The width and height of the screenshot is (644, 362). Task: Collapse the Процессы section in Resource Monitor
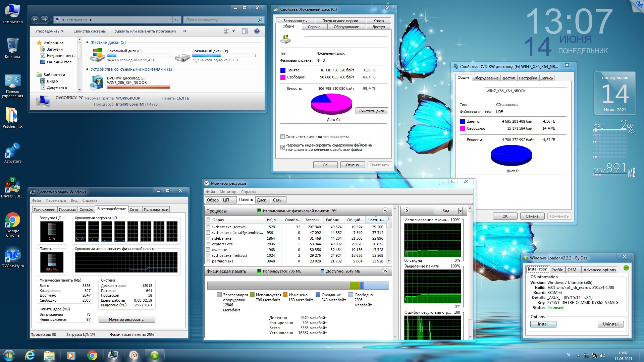pyautogui.click(x=385, y=211)
